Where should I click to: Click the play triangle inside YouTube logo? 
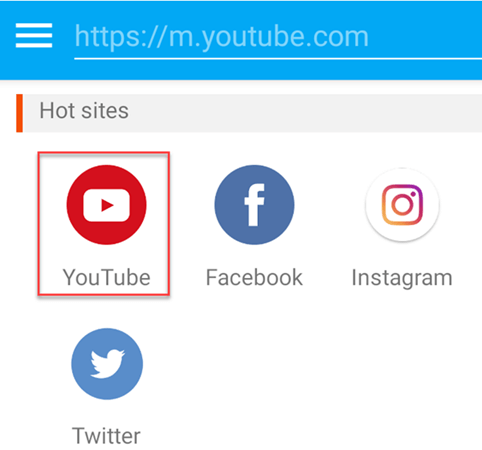[x=107, y=205]
